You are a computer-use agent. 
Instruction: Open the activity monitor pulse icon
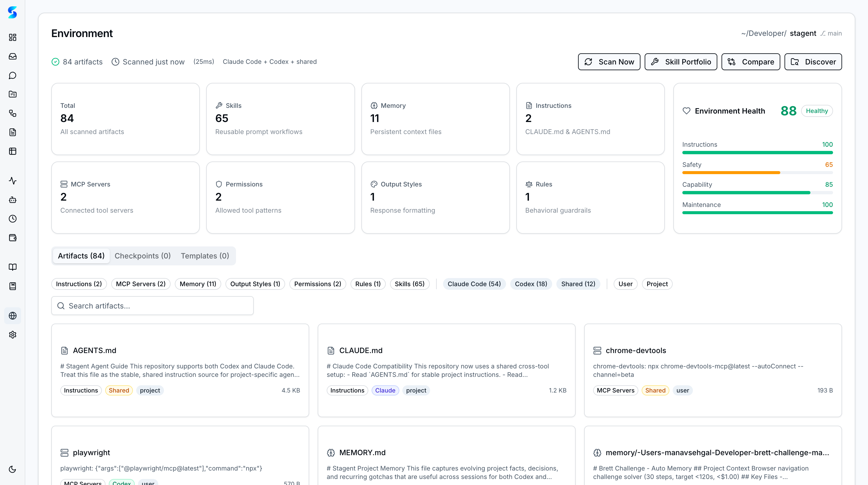coord(12,180)
